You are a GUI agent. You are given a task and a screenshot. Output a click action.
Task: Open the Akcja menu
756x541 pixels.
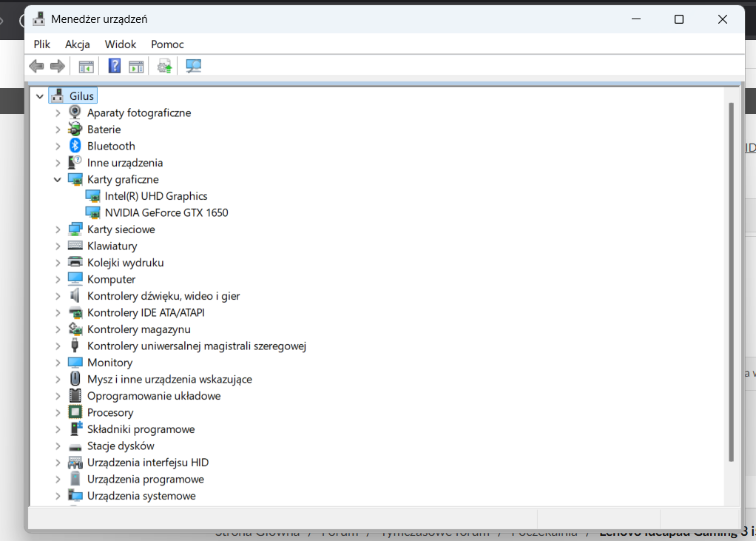77,44
